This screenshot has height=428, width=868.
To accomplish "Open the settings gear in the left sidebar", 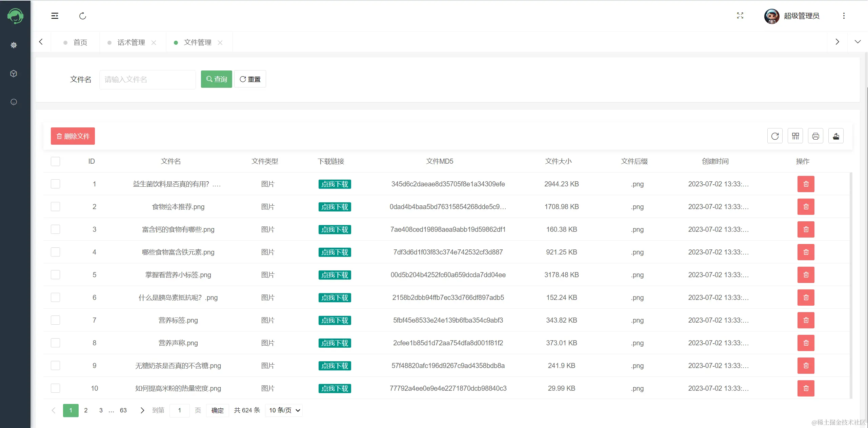I will 14,45.
